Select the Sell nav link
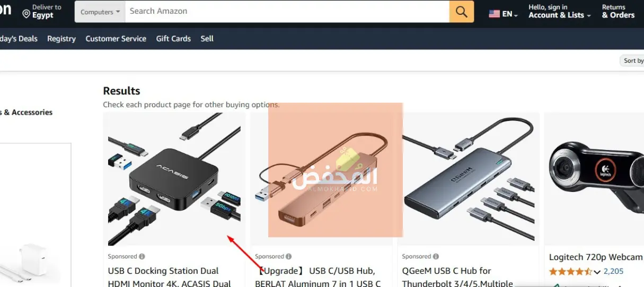 207,39
